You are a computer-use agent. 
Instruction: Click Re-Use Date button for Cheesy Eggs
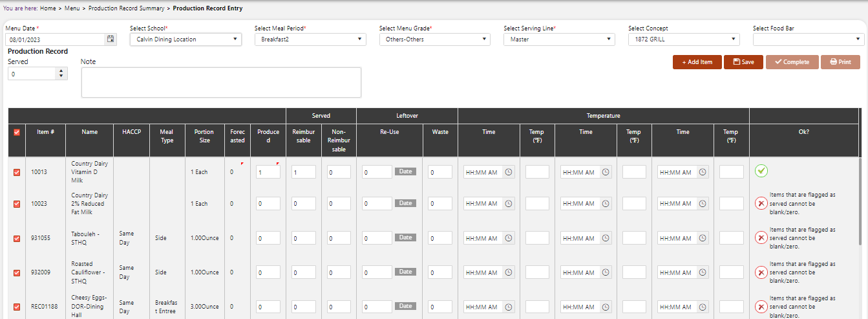(405, 306)
